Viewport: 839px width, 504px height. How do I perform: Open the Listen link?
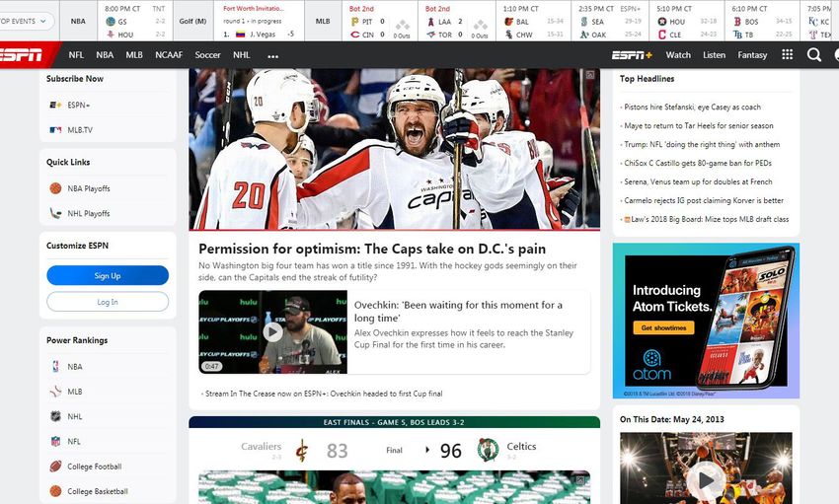[714, 55]
